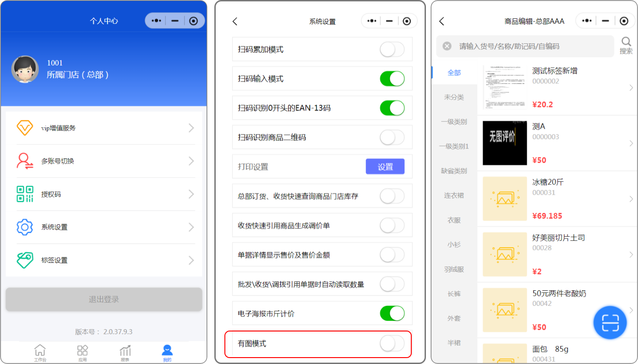Go back from 系统设置 screen

[x=235, y=21]
